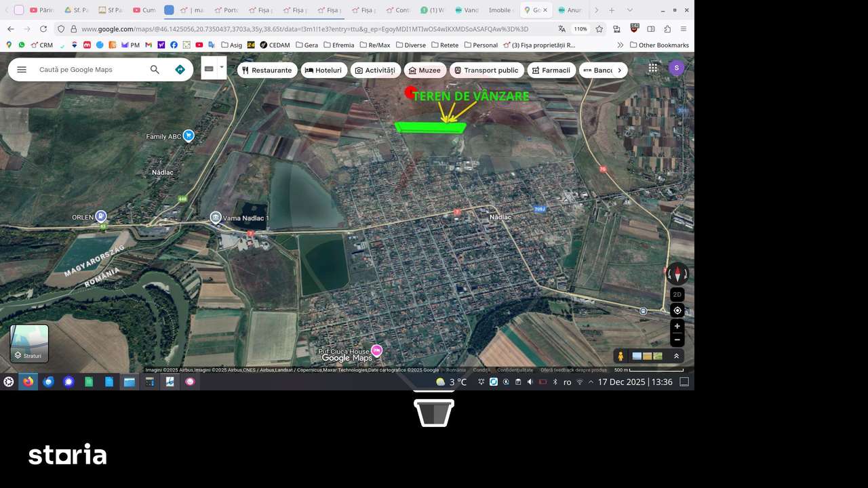This screenshot has height=488, width=868.
Task: Open directions with the blue arrow icon
Action: pos(180,69)
